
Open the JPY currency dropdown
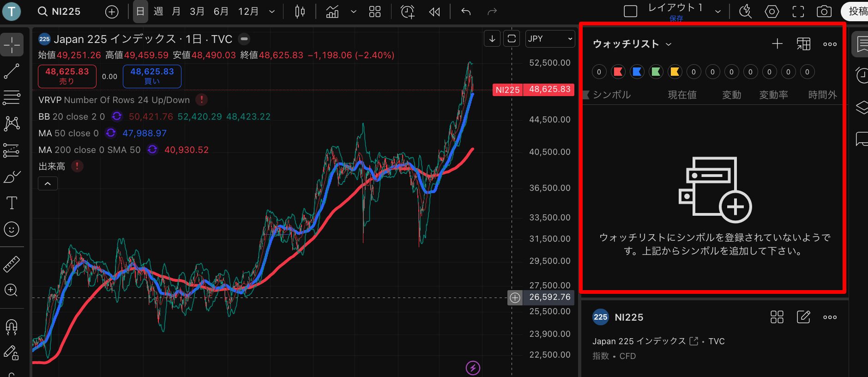pyautogui.click(x=550, y=39)
